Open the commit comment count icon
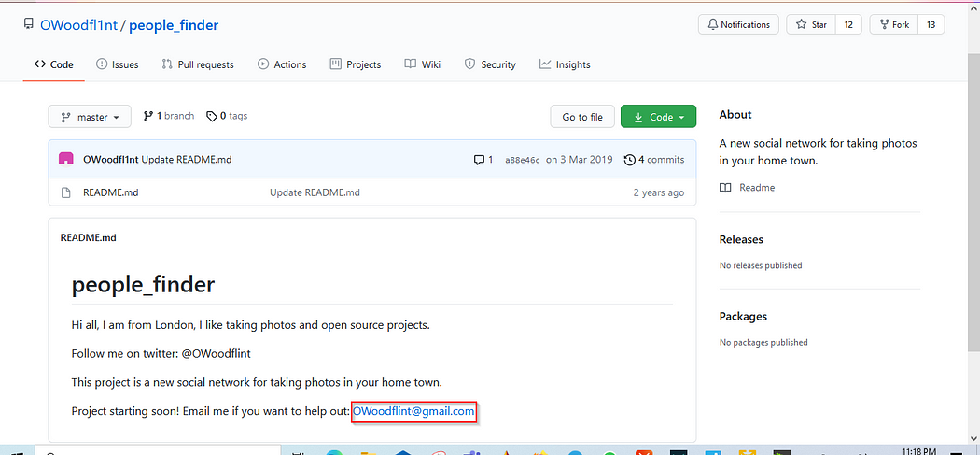 (x=483, y=160)
